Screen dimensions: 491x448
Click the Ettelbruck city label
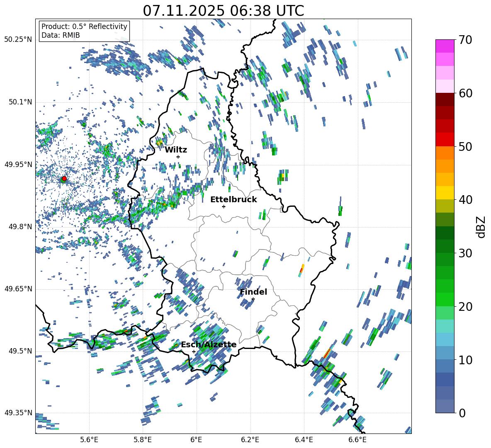tap(233, 200)
